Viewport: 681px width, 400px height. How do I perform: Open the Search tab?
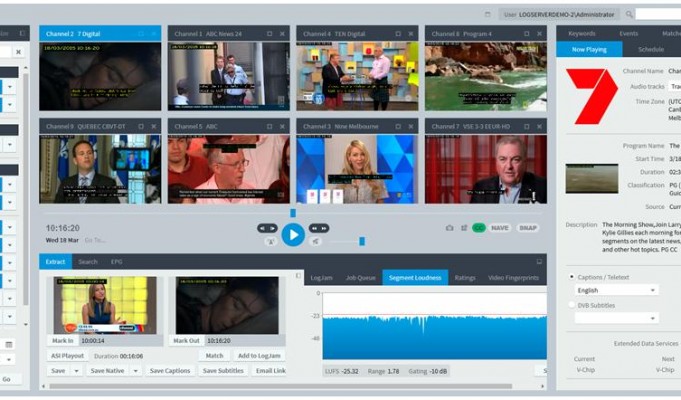pos(88,262)
